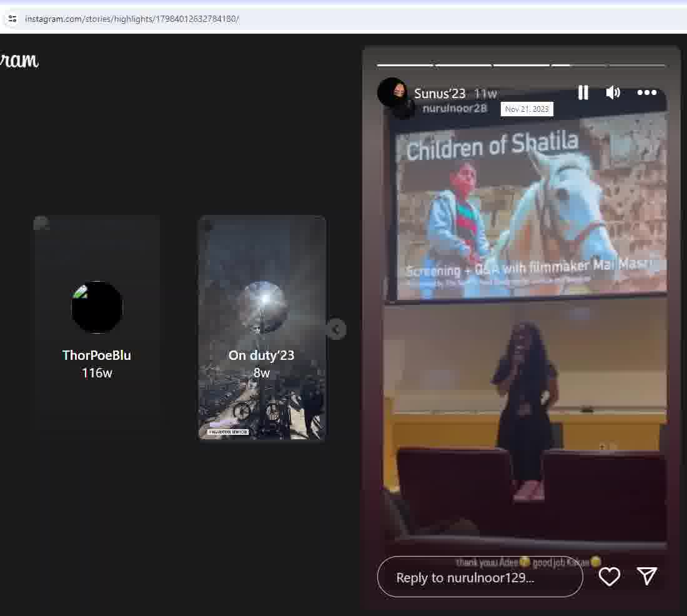Click the nurulnoor28 username link

[x=454, y=108]
